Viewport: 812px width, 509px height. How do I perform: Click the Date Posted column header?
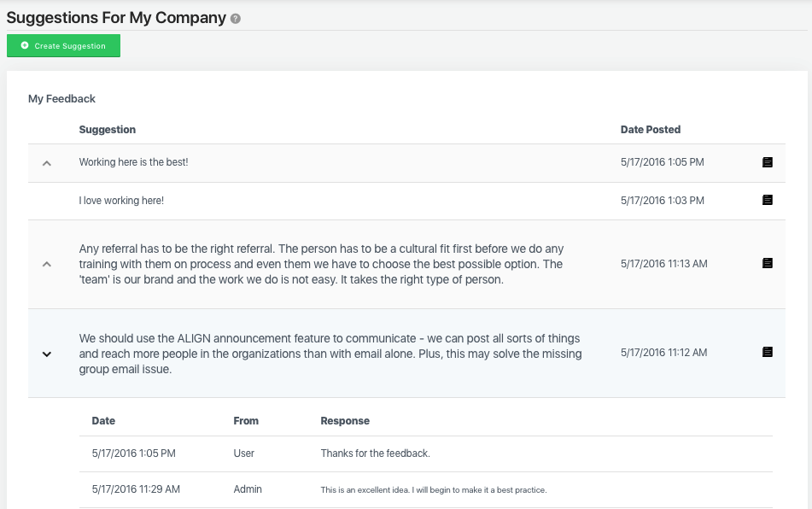(x=650, y=130)
